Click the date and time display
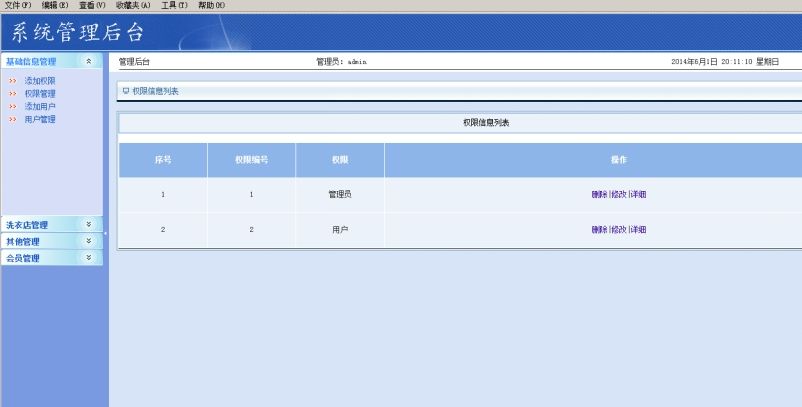Image resolution: width=802 pixels, height=407 pixels. click(725, 62)
